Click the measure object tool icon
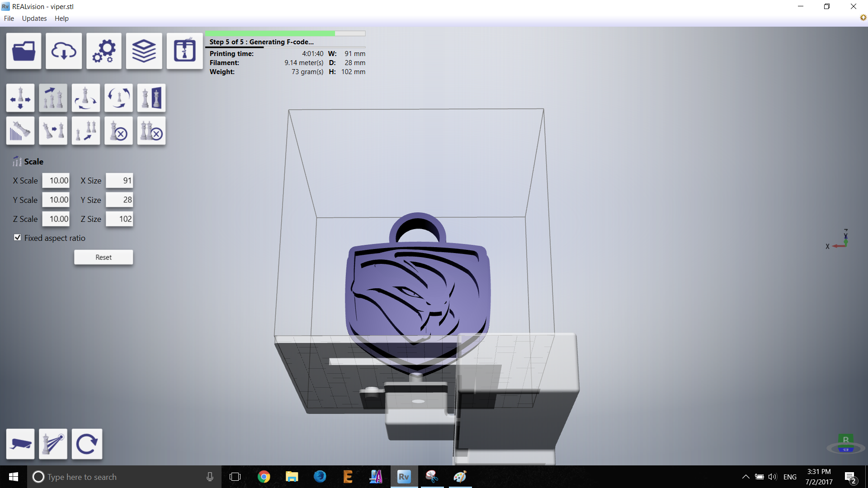868x488 pixels. pyautogui.click(x=53, y=444)
